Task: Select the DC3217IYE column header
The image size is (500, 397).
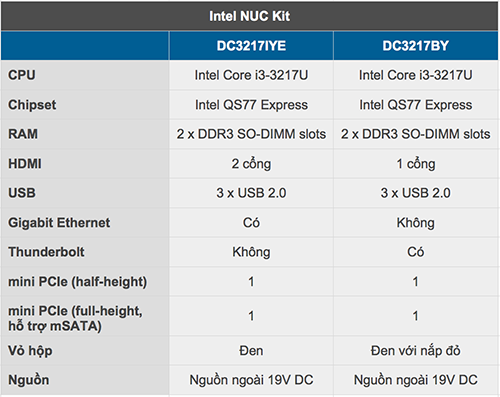Action: pos(251,46)
